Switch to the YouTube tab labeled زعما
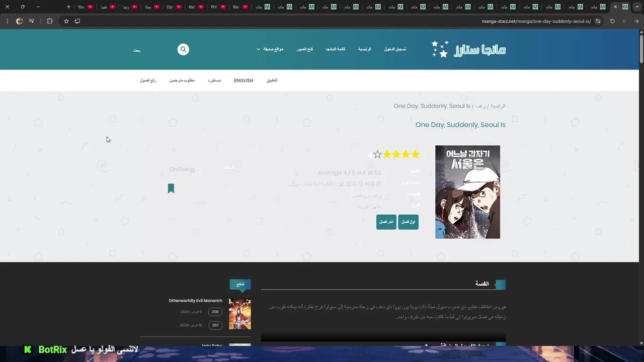The width and height of the screenshot is (644, 362). (x=129, y=7)
